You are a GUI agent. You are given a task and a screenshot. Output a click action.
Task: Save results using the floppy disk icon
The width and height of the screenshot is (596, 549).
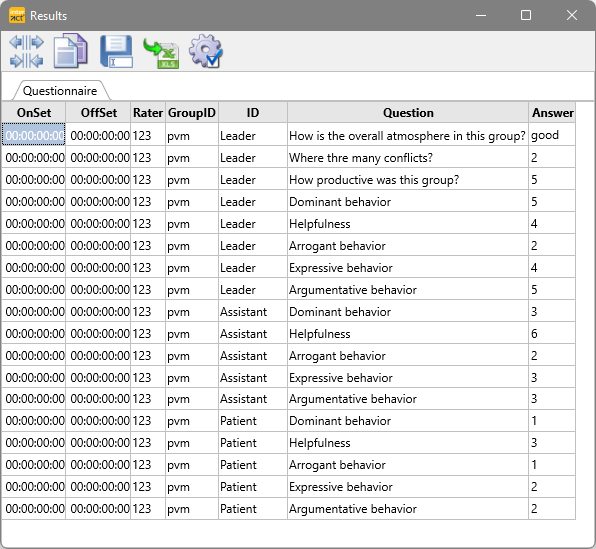tap(116, 51)
